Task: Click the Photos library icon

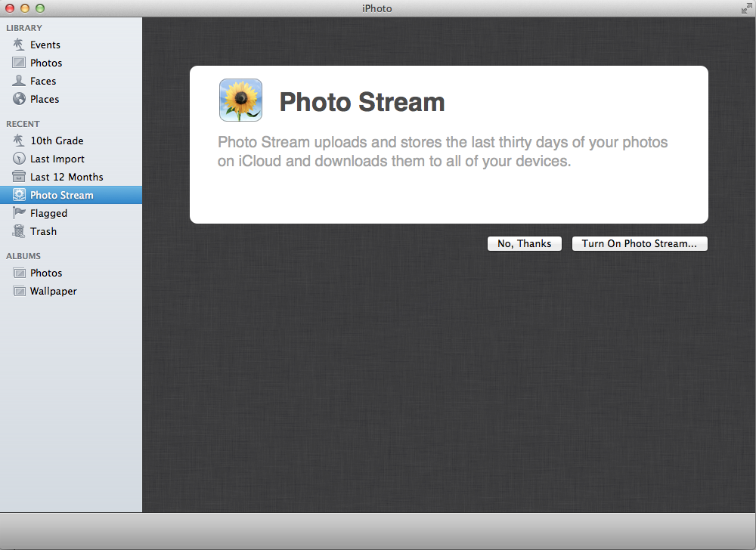Action: (19, 63)
